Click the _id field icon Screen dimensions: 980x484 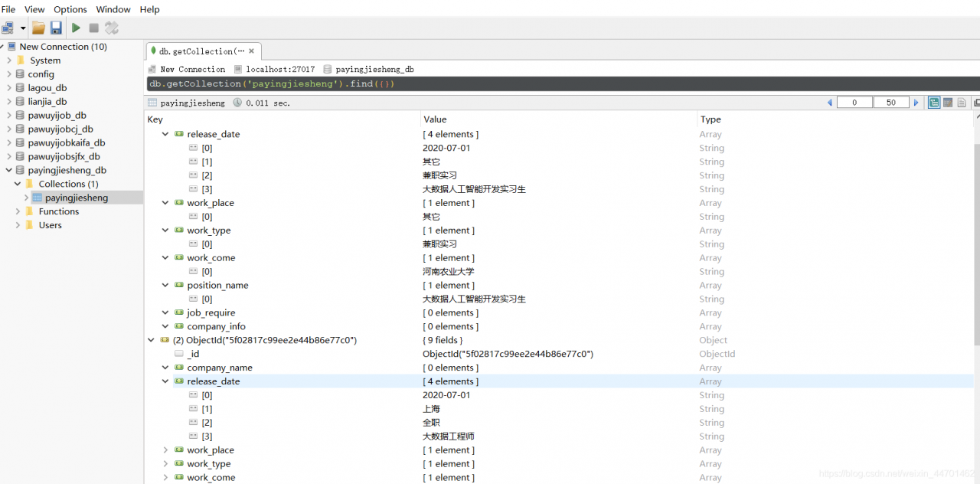click(179, 354)
